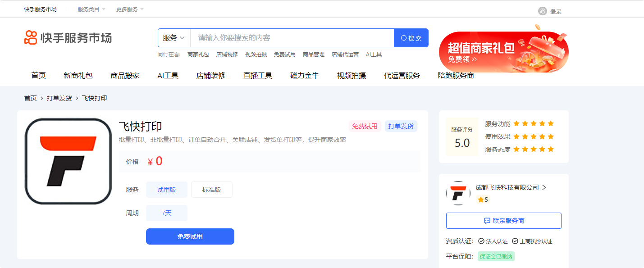Viewport: 644px width, 268px height.
Task: Select the 标准版 service option
Action: [211, 190]
